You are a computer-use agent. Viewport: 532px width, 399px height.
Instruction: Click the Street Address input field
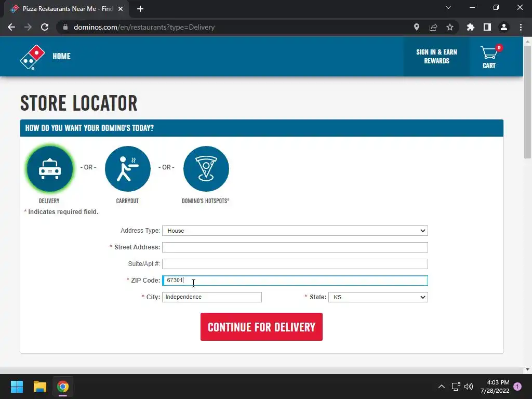295,247
